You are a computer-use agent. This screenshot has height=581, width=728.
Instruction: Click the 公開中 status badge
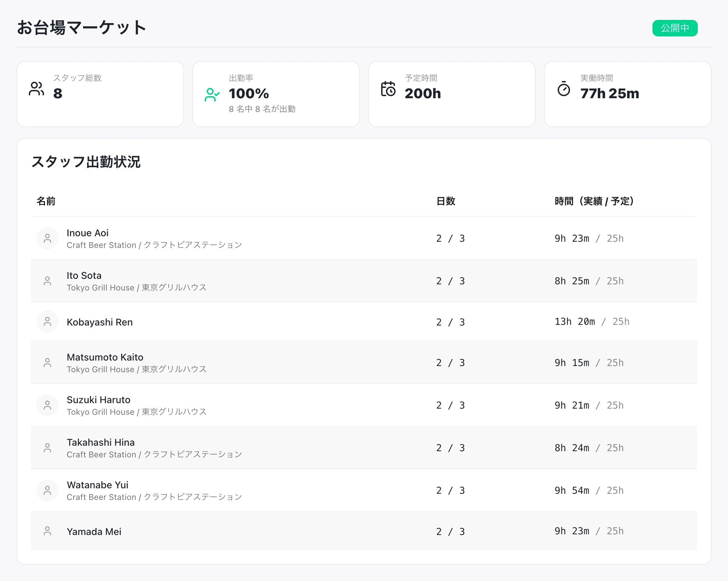[675, 28]
